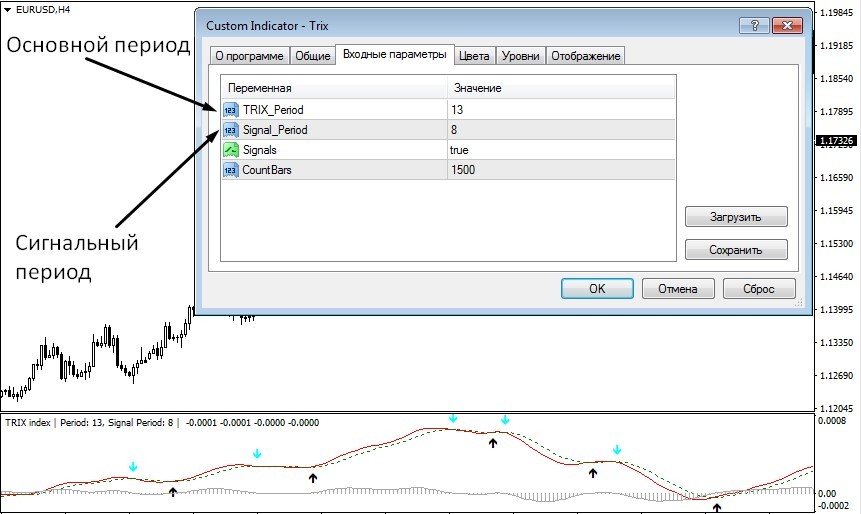Select the CountBars value 1500 field
This screenshot has height=514, width=861.
click(x=561, y=170)
